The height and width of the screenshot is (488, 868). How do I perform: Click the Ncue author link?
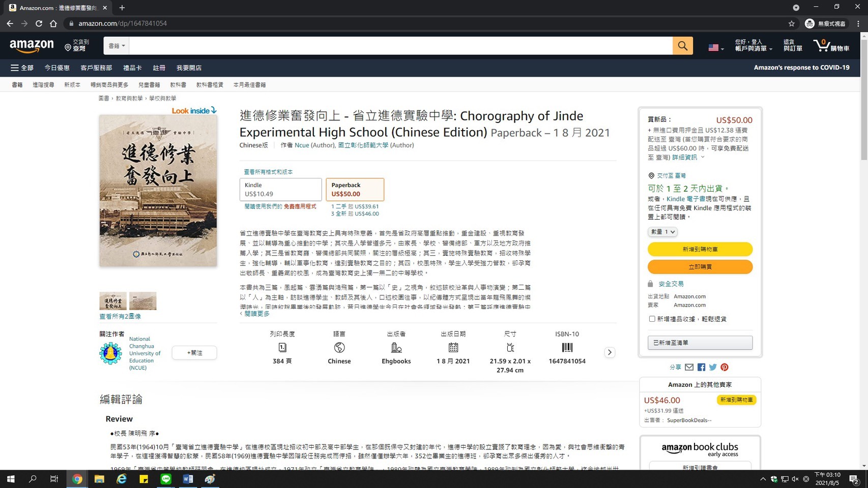coord(302,145)
